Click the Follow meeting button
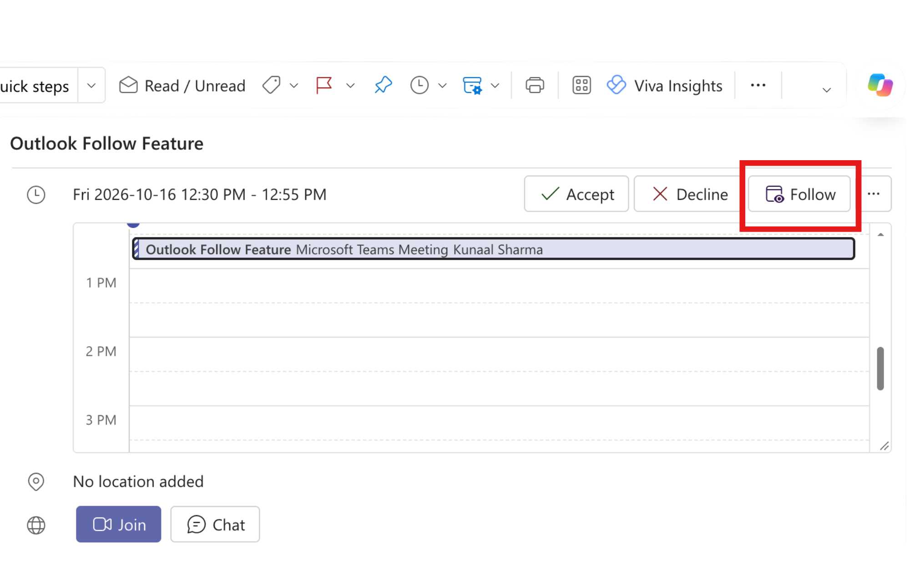Viewport: 910px width, 588px height. [x=799, y=194]
